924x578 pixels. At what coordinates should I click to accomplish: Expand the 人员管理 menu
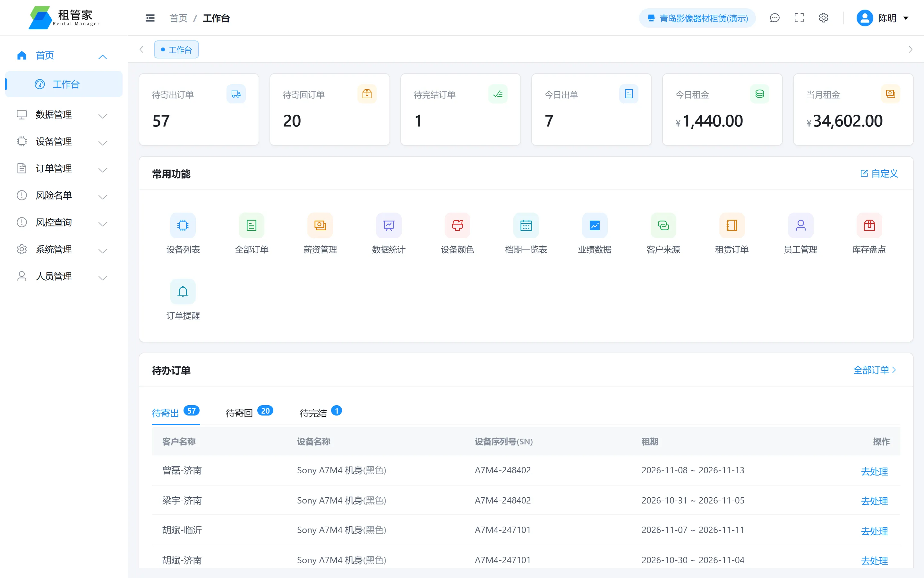(x=64, y=276)
